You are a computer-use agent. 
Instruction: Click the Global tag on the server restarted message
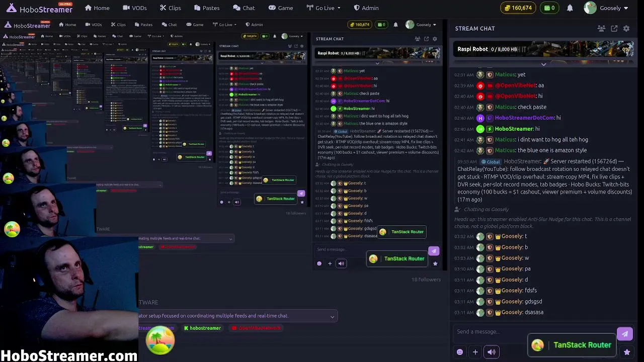point(491,162)
